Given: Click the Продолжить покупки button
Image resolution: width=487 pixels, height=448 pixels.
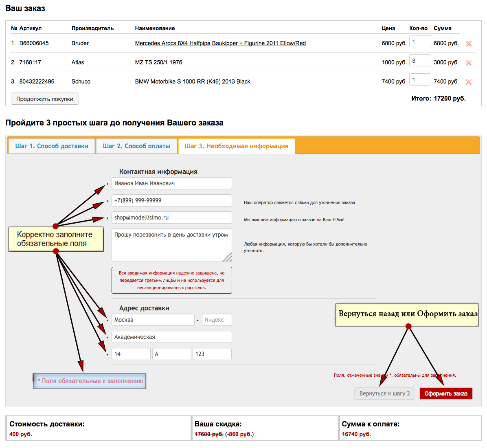Looking at the screenshot, I should (x=45, y=99).
